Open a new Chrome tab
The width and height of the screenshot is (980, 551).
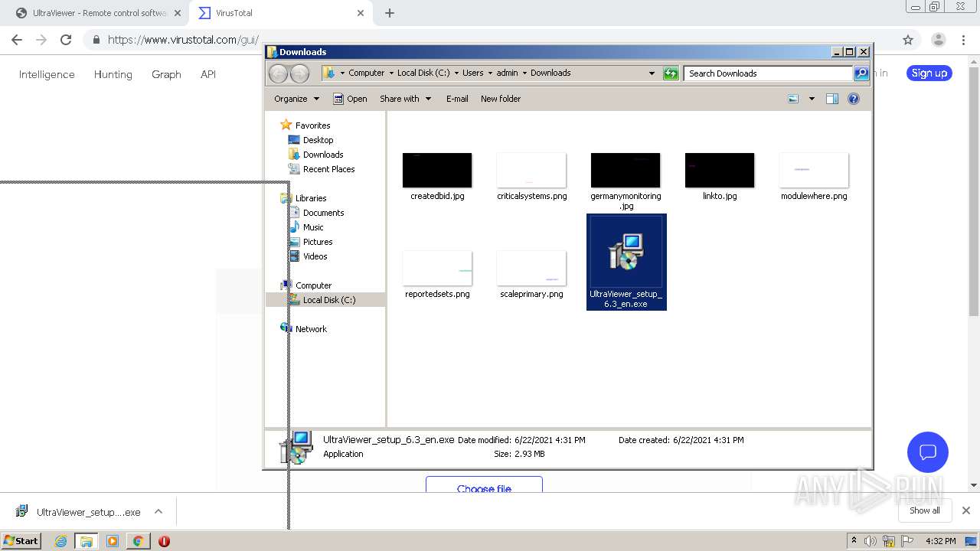(x=390, y=13)
